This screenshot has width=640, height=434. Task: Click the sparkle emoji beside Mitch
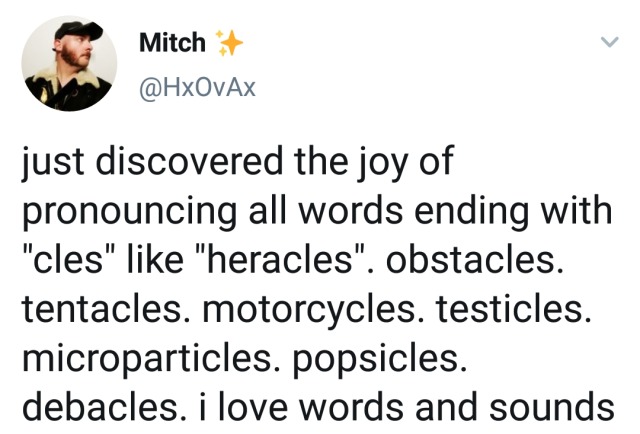tap(228, 44)
